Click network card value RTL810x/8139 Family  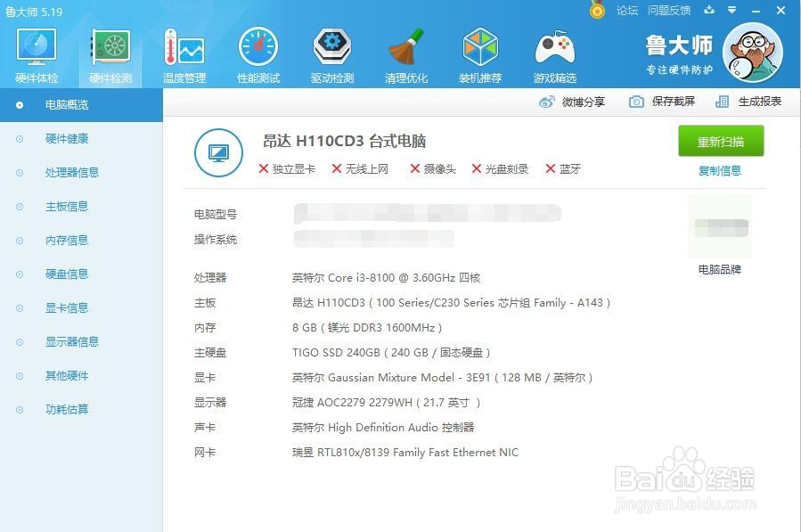405,453
